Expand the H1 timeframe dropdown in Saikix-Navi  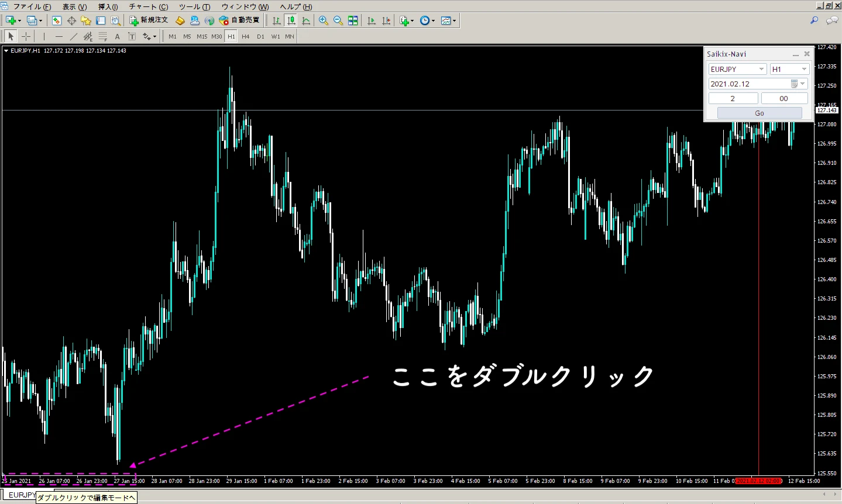pyautogui.click(x=804, y=69)
